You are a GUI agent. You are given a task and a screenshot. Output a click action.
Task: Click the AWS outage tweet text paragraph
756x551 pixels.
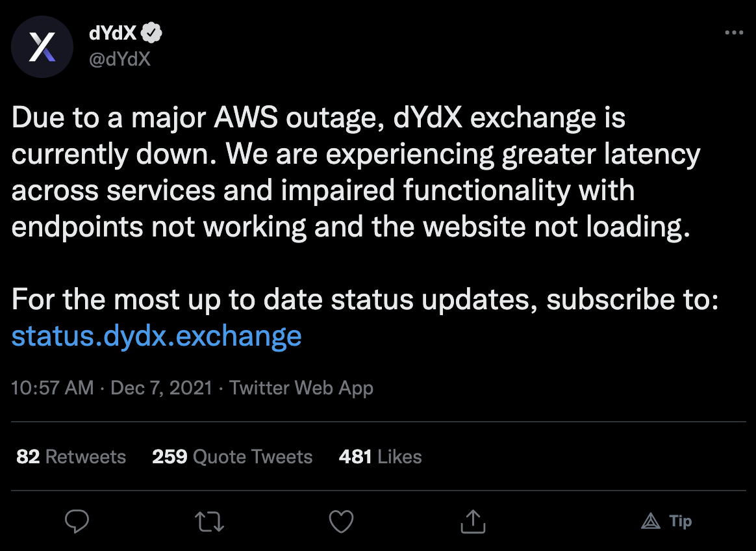coord(351,173)
